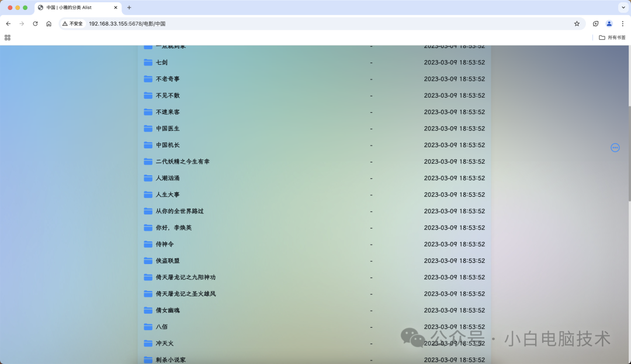Open 所有书签 in the bookmarks bar
This screenshot has height=364, width=631.
[612, 37]
